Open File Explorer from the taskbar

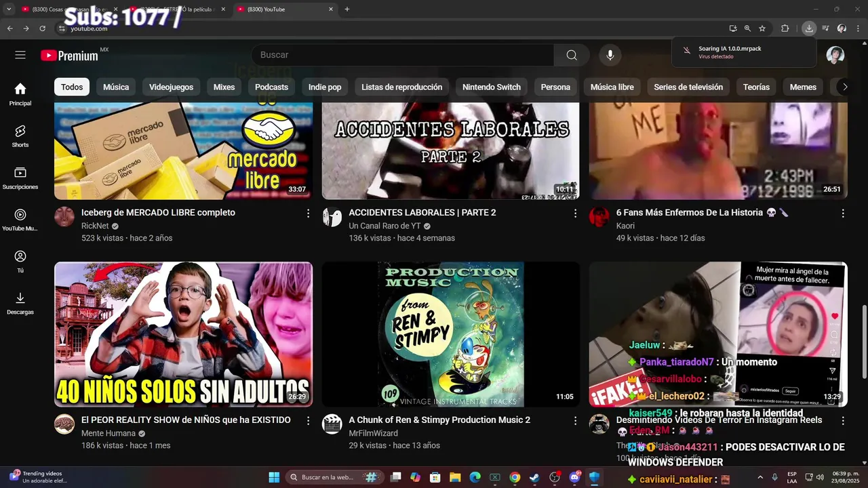tap(455, 477)
